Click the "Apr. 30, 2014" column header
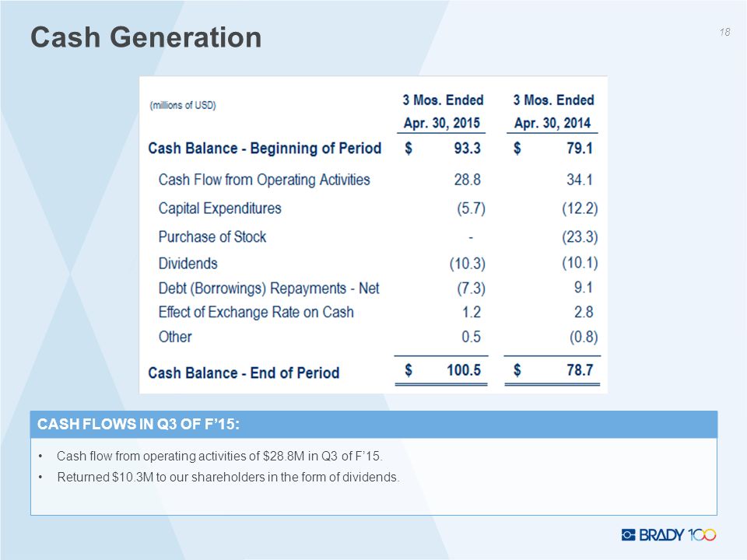Image resolution: width=747 pixels, height=560 pixels. 552,123
